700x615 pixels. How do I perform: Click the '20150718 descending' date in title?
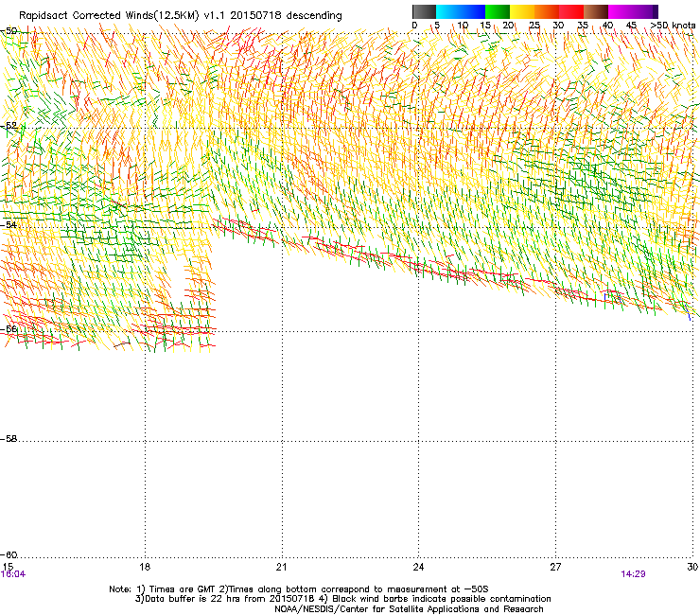286,15
